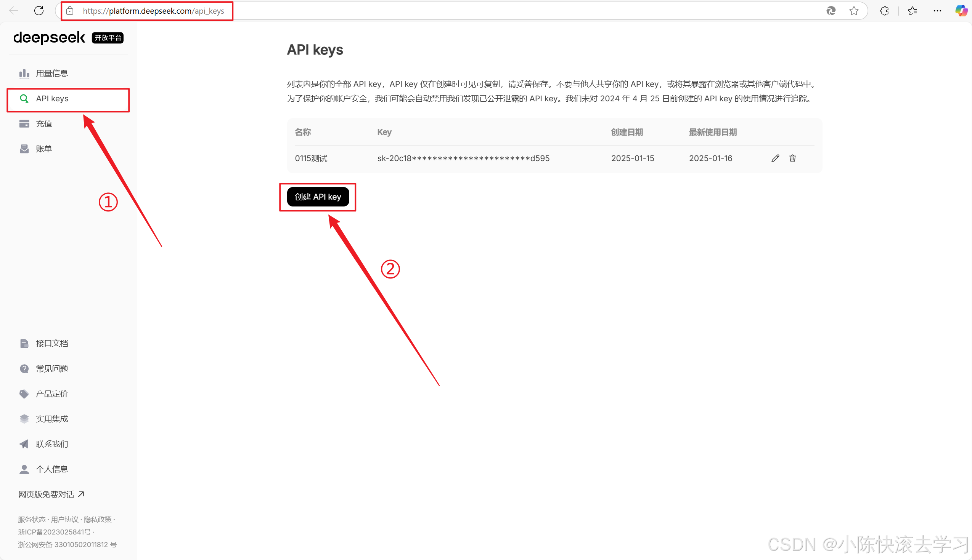
Task: Open 账单 billing page
Action: (x=44, y=149)
